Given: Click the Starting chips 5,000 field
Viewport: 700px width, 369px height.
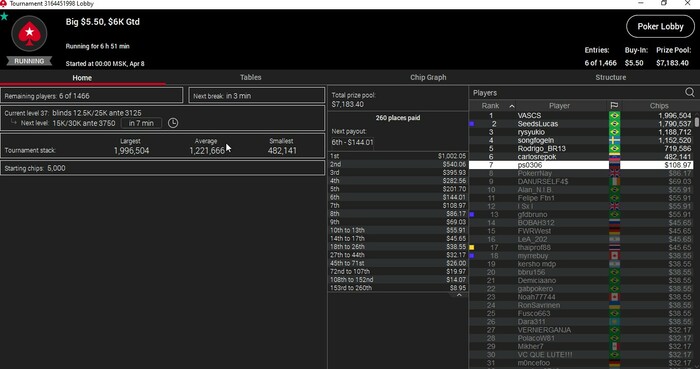Looking at the screenshot, I should [x=162, y=168].
